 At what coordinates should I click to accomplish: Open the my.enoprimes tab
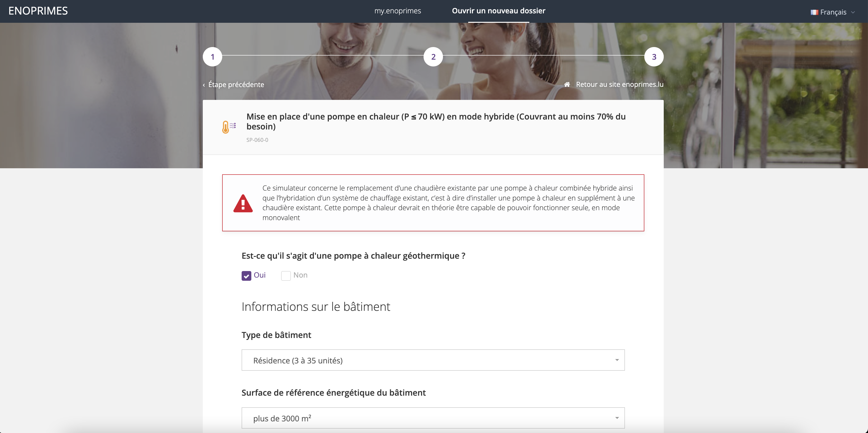coord(398,11)
